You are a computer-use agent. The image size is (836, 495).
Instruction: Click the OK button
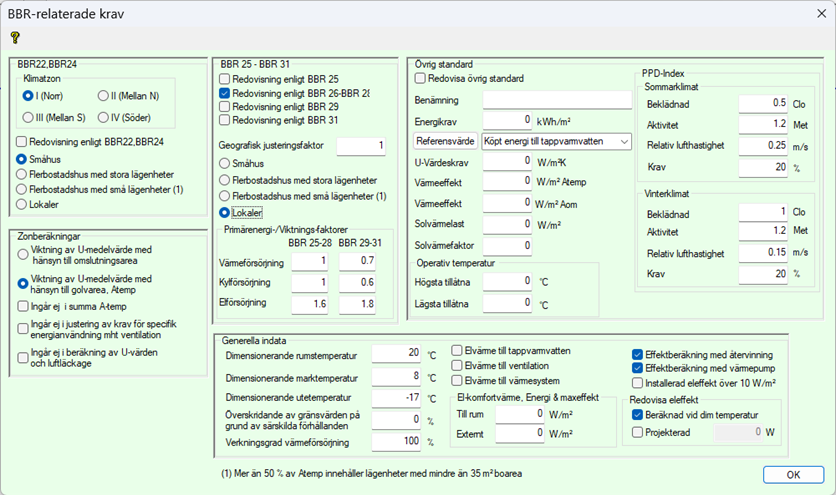point(793,474)
